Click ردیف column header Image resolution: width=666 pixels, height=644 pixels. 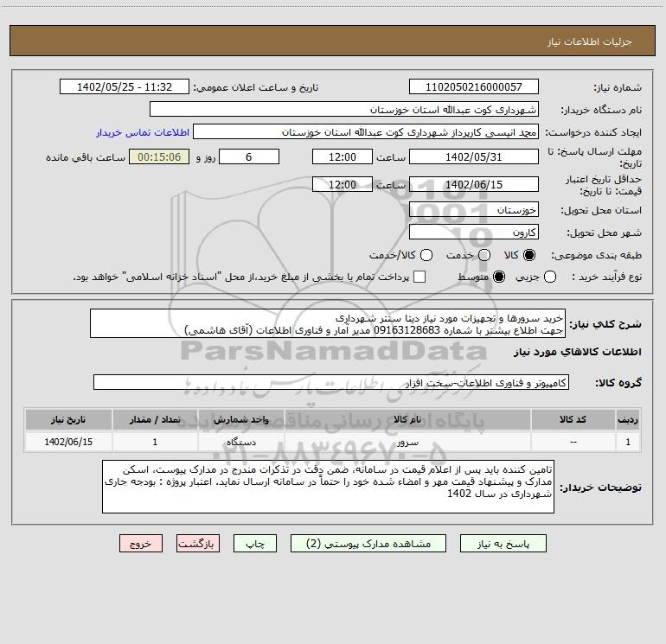click(628, 419)
